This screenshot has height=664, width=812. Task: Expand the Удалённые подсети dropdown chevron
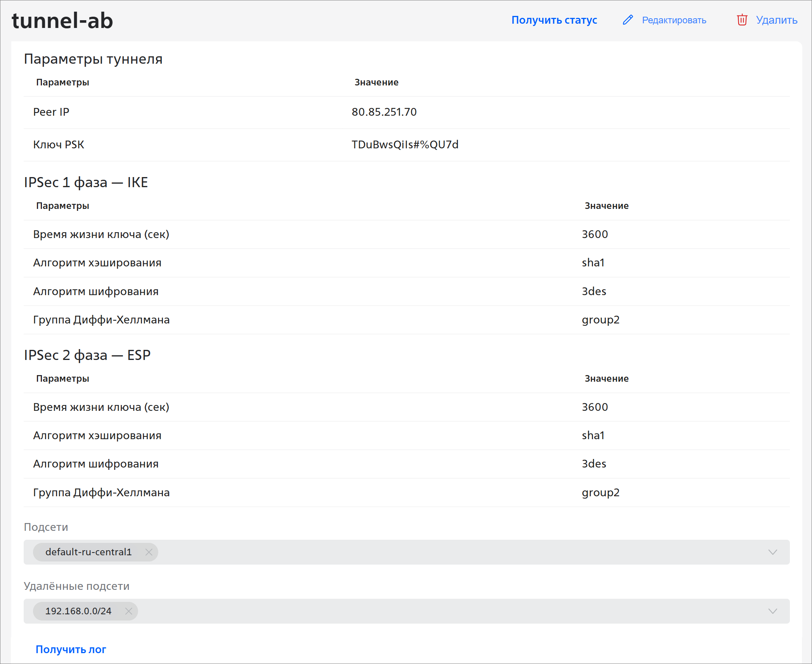(772, 611)
